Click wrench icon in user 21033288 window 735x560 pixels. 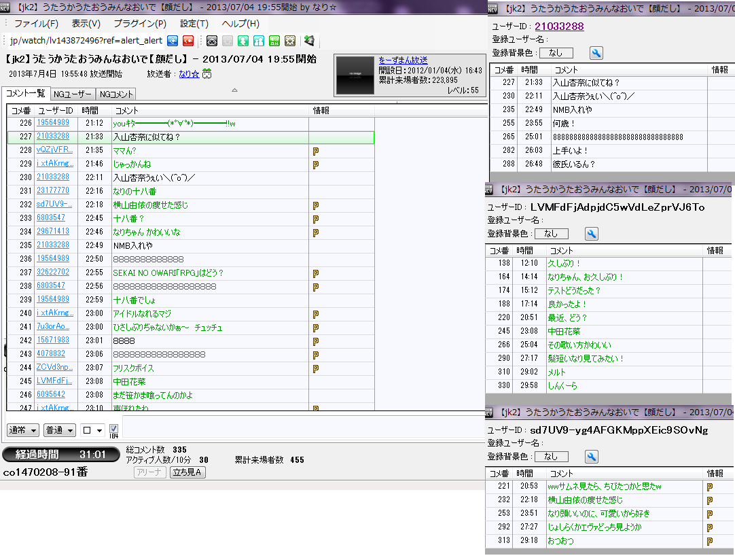click(x=596, y=53)
